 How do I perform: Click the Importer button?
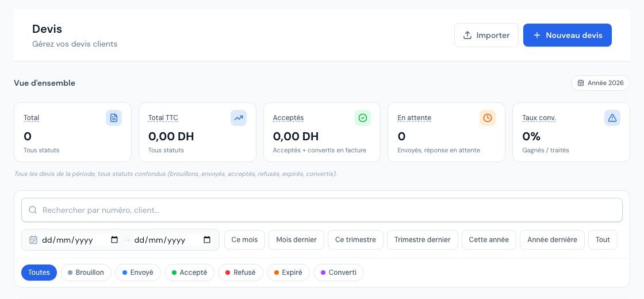coord(486,35)
